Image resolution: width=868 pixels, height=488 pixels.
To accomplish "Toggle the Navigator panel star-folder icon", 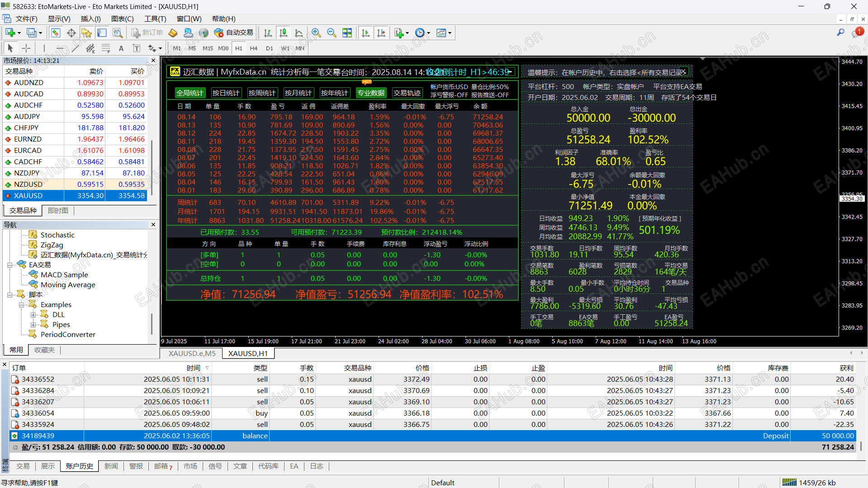I will click(x=86, y=33).
